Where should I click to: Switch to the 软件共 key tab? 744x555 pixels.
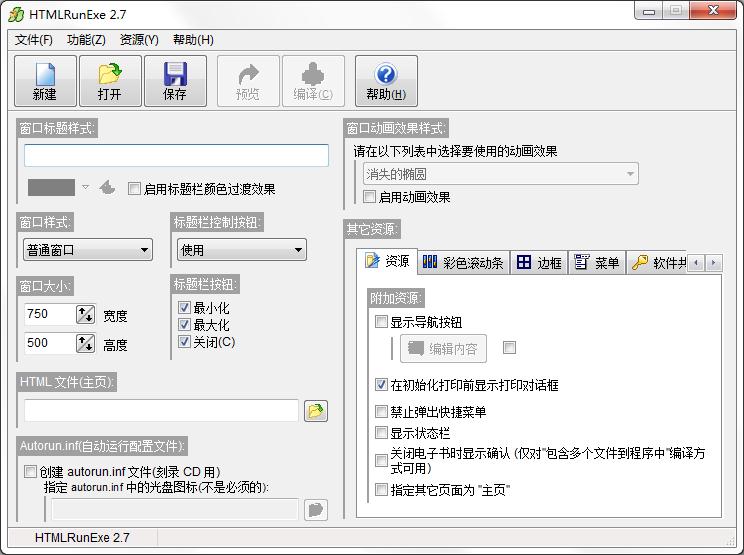click(x=657, y=263)
